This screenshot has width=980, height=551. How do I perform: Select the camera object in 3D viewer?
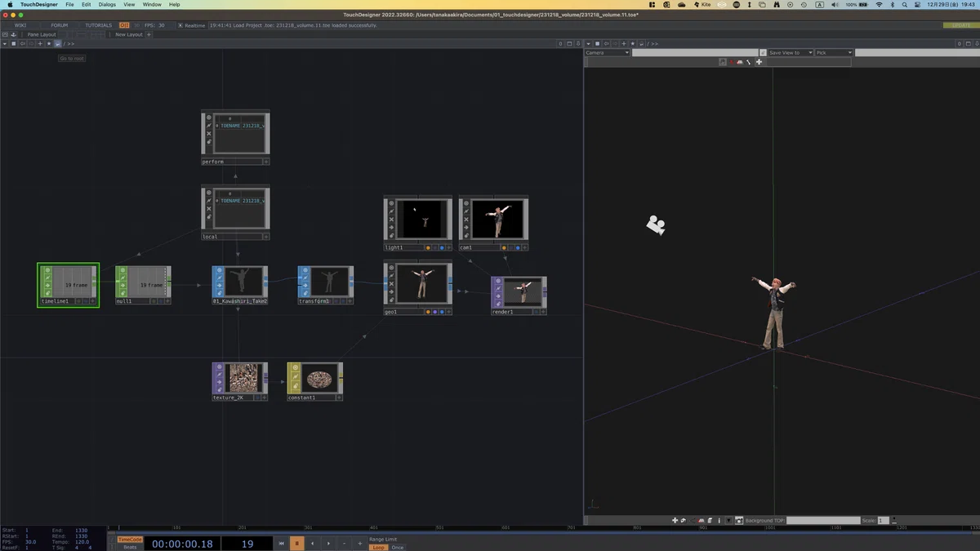[x=655, y=224]
